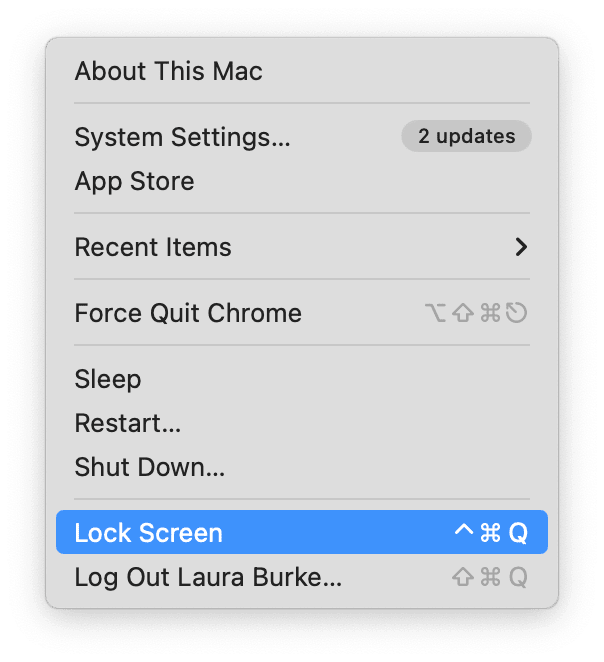Choose Shut Down… option
604x662 pixels.
(150, 468)
